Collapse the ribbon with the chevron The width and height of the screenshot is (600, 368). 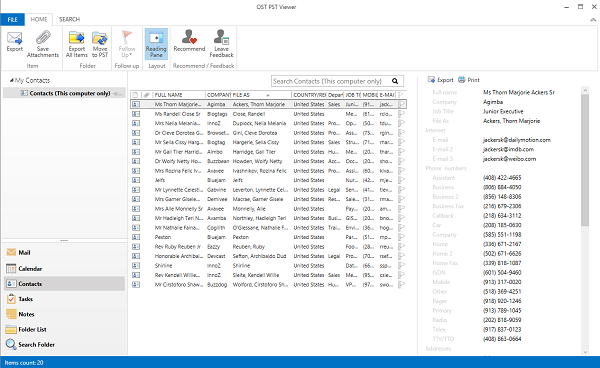(x=593, y=20)
